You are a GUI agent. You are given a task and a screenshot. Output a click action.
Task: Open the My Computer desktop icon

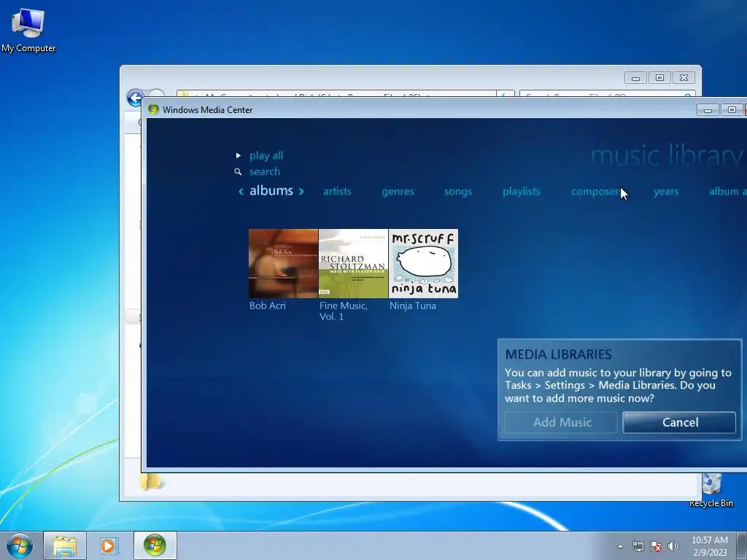(28, 30)
